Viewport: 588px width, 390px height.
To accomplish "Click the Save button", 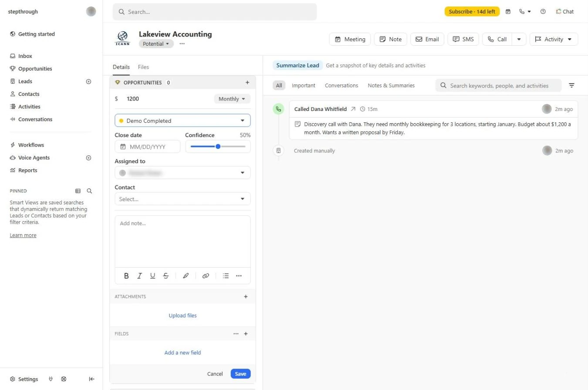I will (240, 373).
